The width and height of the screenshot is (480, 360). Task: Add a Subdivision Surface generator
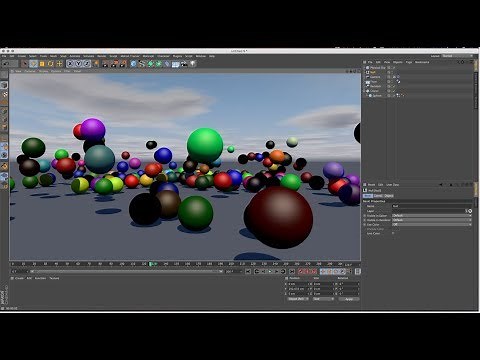[x=150, y=64]
